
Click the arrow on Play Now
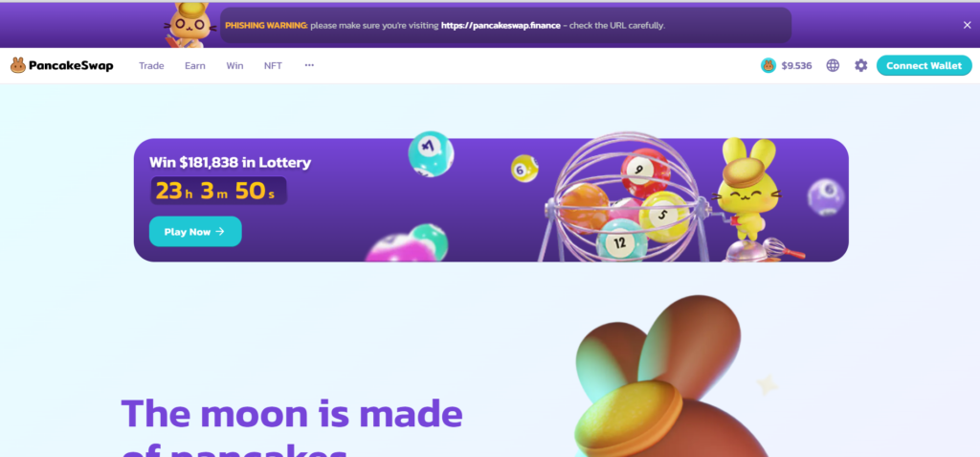[x=220, y=232]
